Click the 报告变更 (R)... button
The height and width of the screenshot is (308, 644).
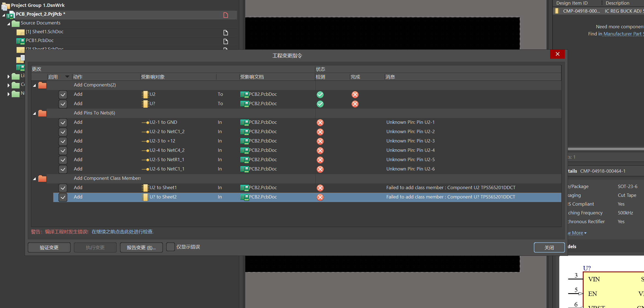point(141,247)
